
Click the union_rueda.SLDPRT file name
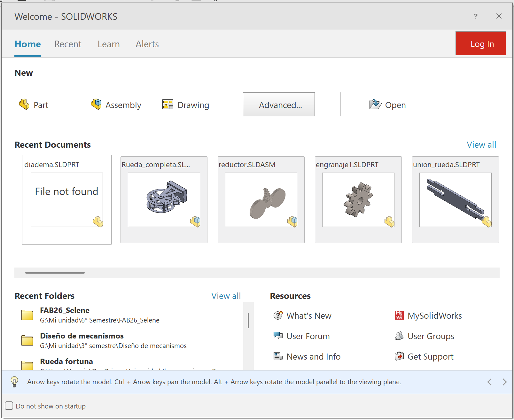447,165
